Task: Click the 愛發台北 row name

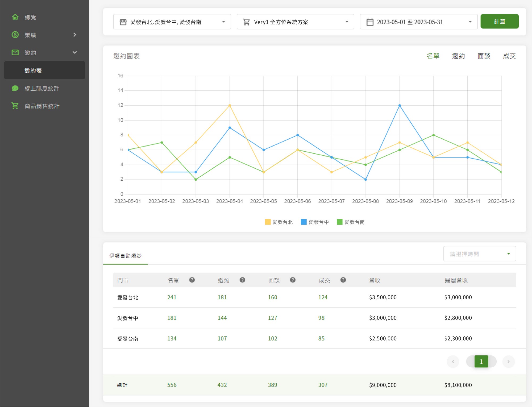Action: click(128, 297)
